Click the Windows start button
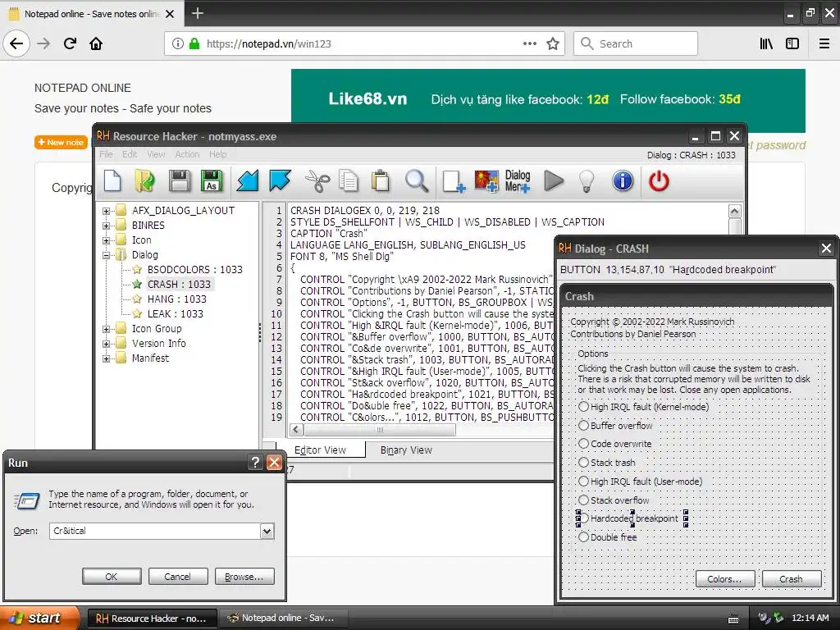The image size is (840, 630). (x=40, y=618)
